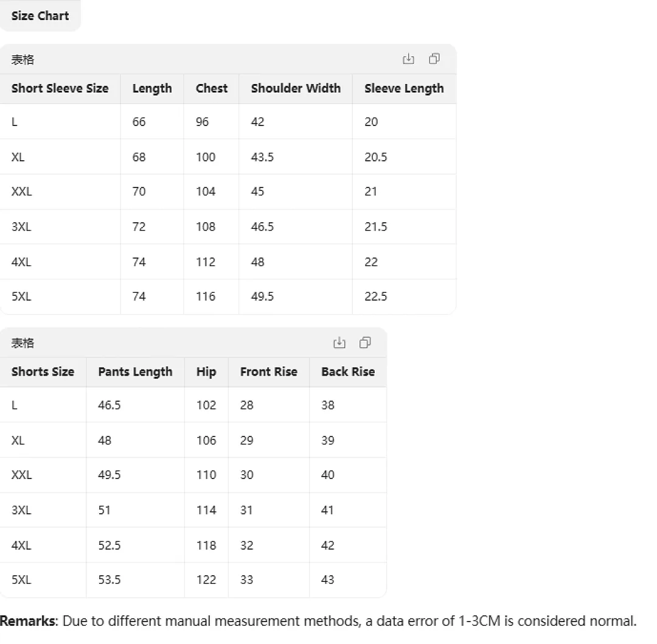Viewport: 657px width, 644px height.
Task: Select the 5XL row in shorts table
Action: (193, 580)
